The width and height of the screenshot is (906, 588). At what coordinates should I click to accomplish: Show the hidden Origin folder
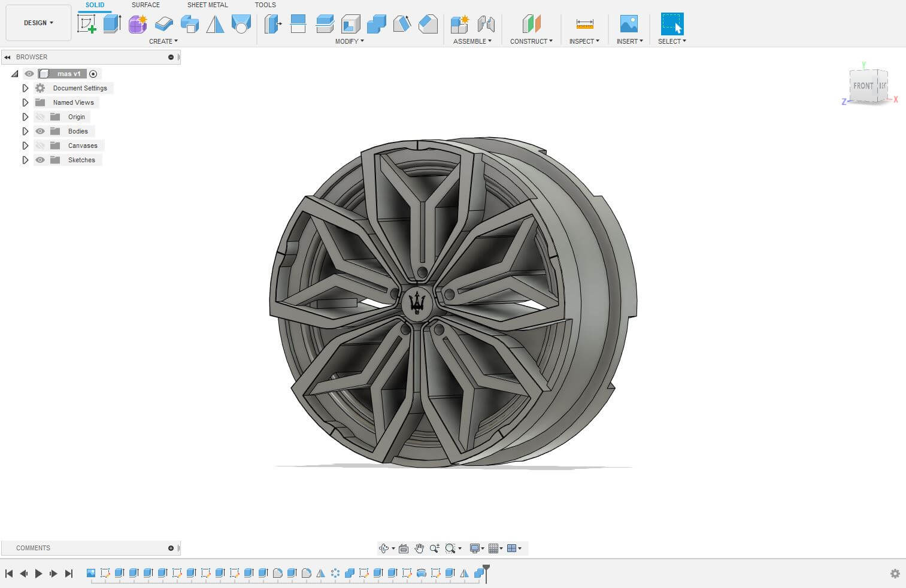click(40, 117)
